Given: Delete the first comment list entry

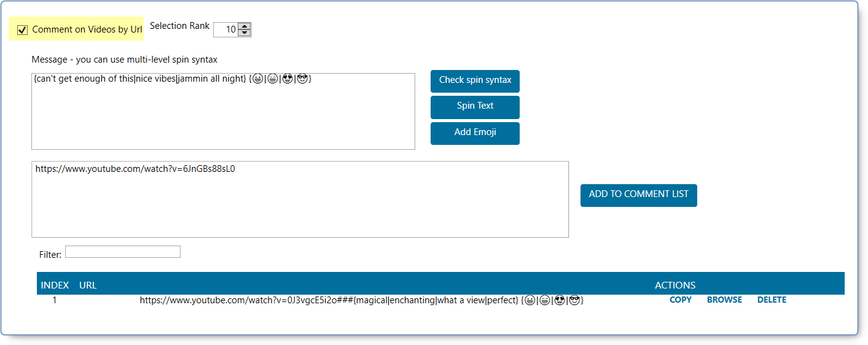Looking at the screenshot, I should click(772, 300).
